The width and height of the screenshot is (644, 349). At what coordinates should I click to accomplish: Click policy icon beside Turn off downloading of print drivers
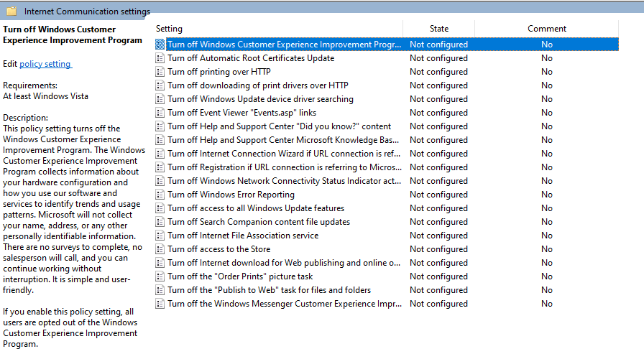(160, 85)
